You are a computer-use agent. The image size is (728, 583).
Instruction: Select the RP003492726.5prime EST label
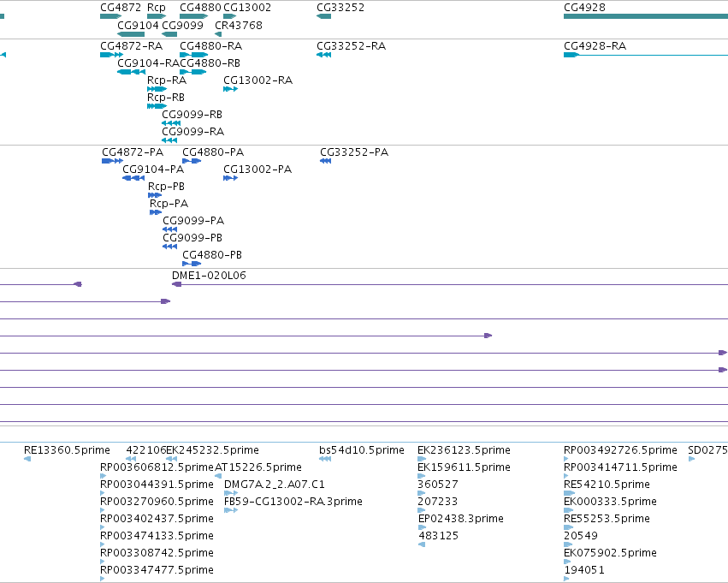coord(620,450)
